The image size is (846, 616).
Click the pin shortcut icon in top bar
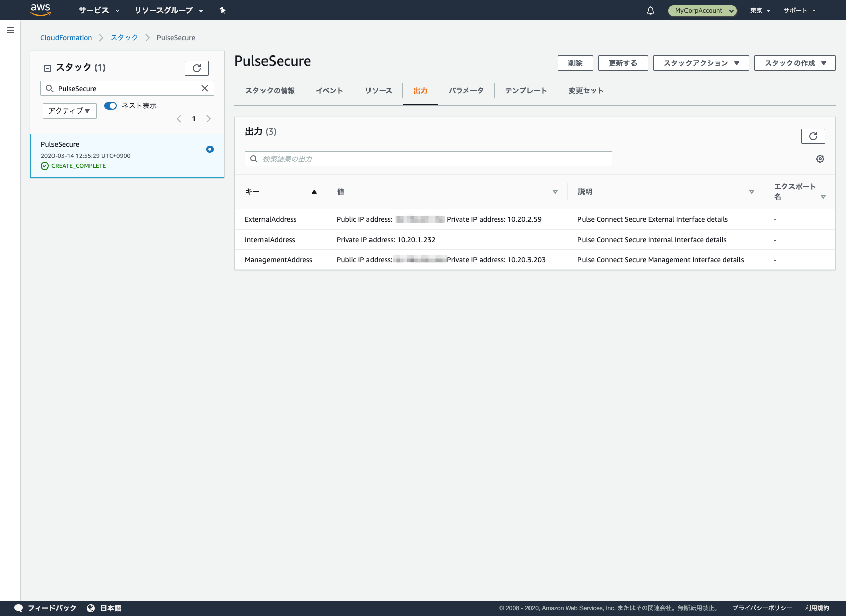(222, 10)
